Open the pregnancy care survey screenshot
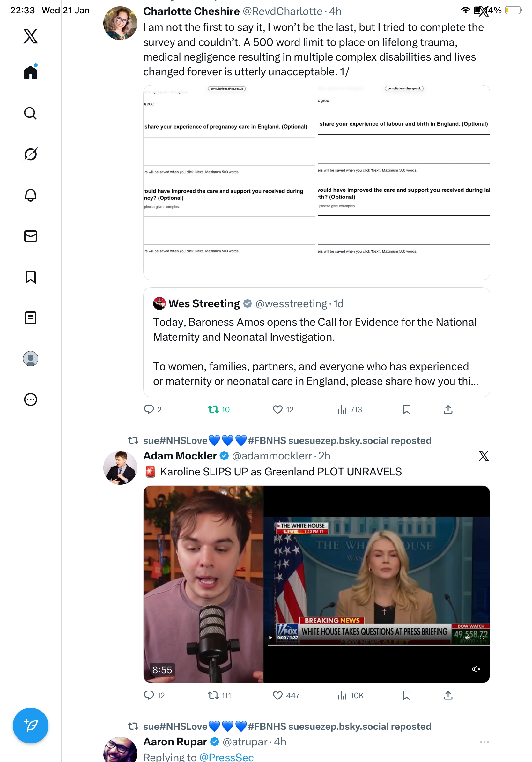The image size is (532, 762). [x=229, y=182]
